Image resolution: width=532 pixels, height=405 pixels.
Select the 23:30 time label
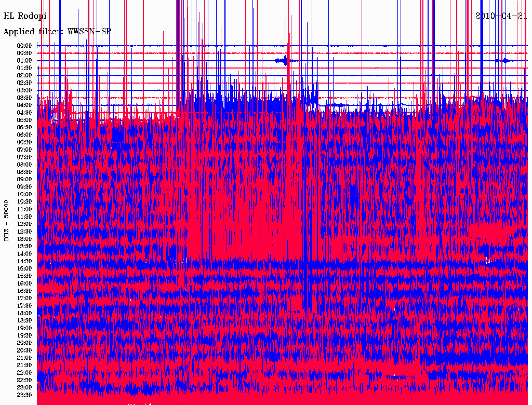[x=24, y=395]
